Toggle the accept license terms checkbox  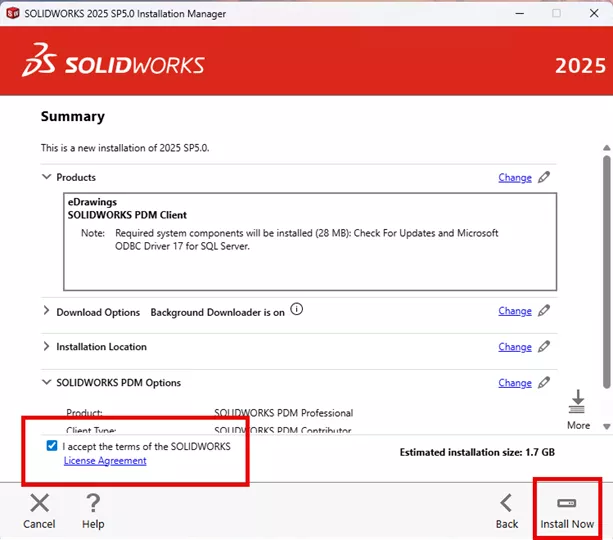(x=52, y=445)
